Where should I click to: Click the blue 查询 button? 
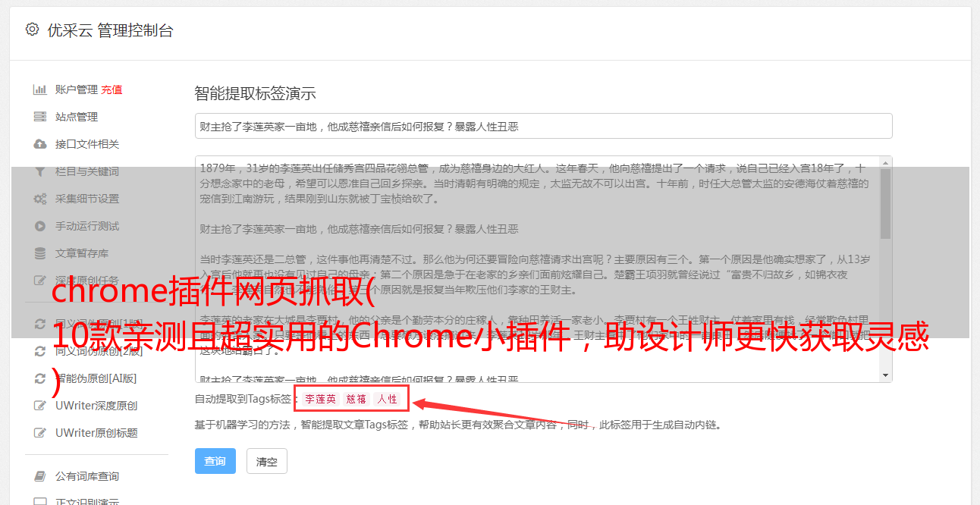click(215, 461)
